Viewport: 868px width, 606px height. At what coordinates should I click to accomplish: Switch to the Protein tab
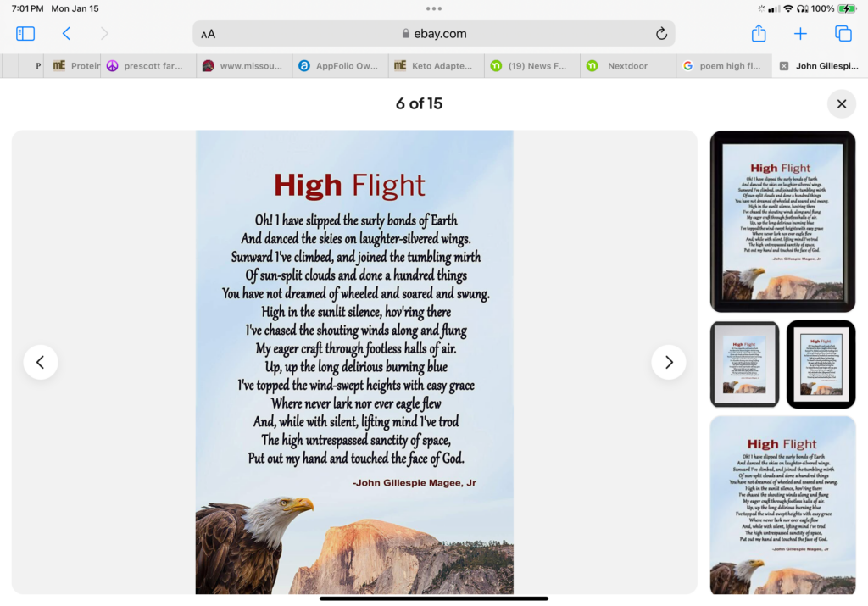[x=73, y=66]
